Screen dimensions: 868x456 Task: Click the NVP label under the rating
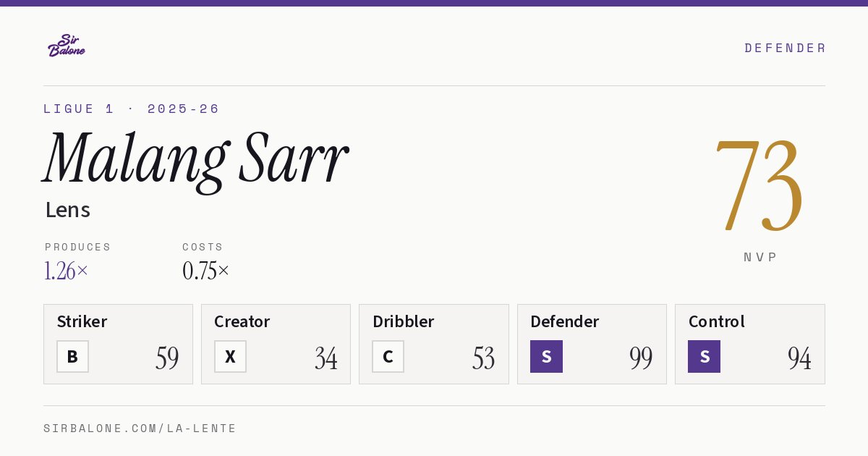[x=761, y=257]
